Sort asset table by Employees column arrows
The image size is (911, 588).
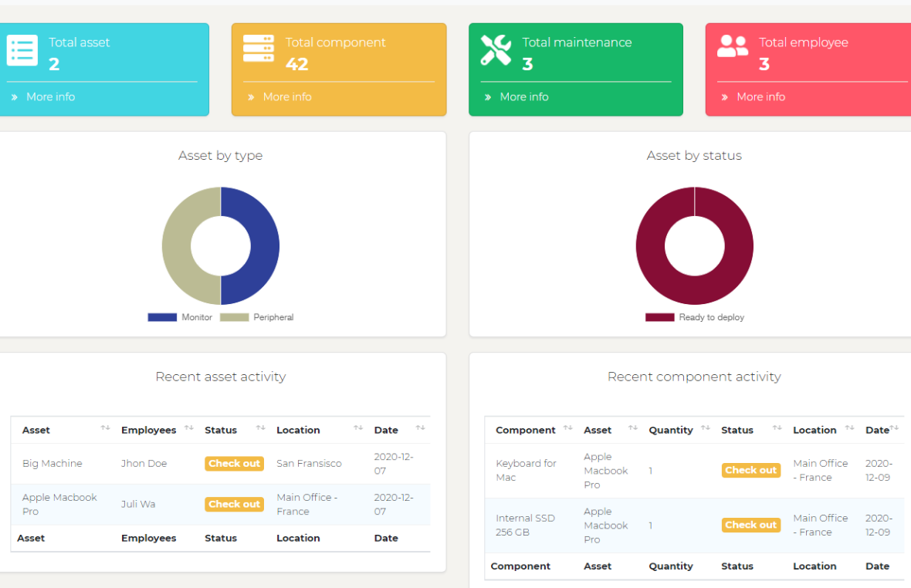(188, 428)
